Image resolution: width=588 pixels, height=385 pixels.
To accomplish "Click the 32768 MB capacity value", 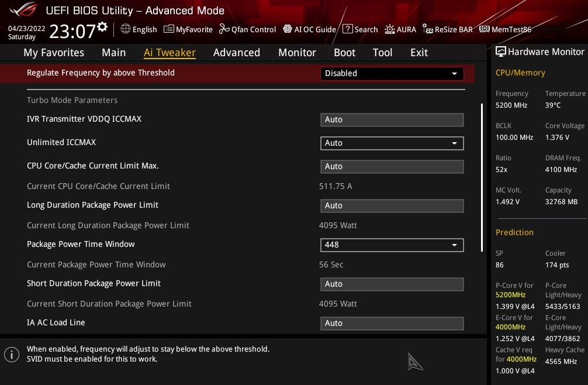I will [x=561, y=202].
